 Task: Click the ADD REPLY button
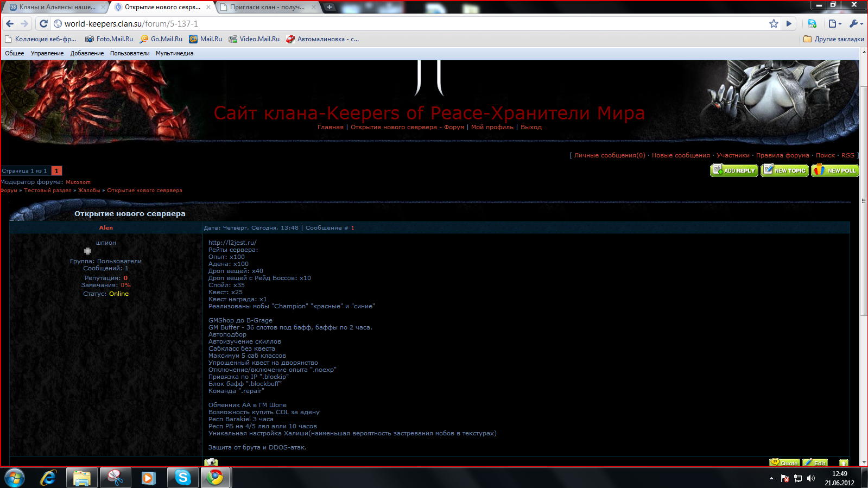pyautogui.click(x=734, y=170)
